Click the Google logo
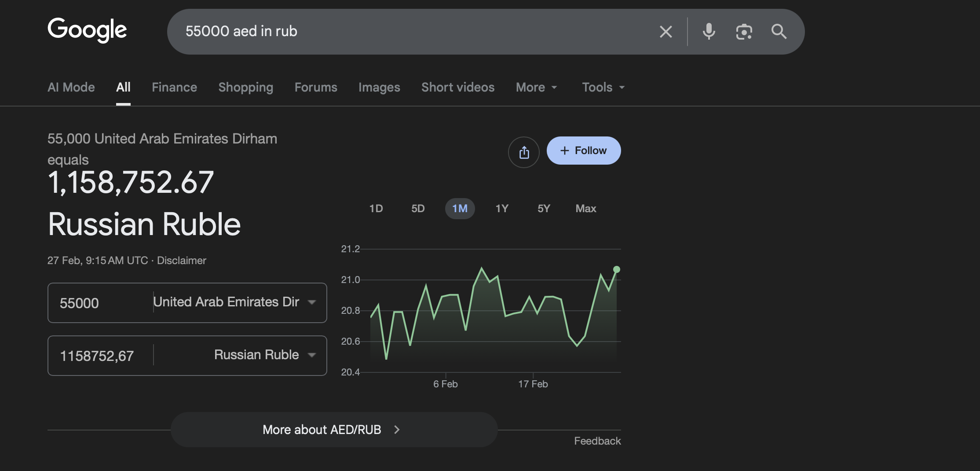 (x=87, y=30)
